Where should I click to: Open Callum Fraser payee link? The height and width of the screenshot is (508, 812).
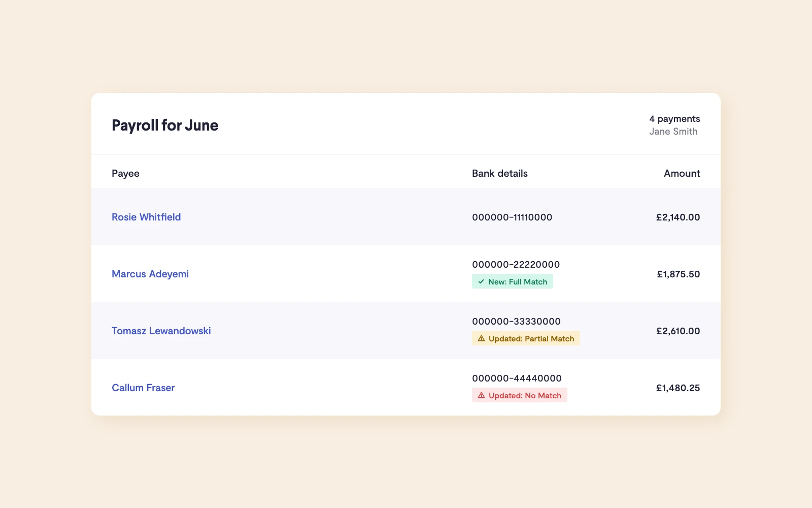coord(143,388)
